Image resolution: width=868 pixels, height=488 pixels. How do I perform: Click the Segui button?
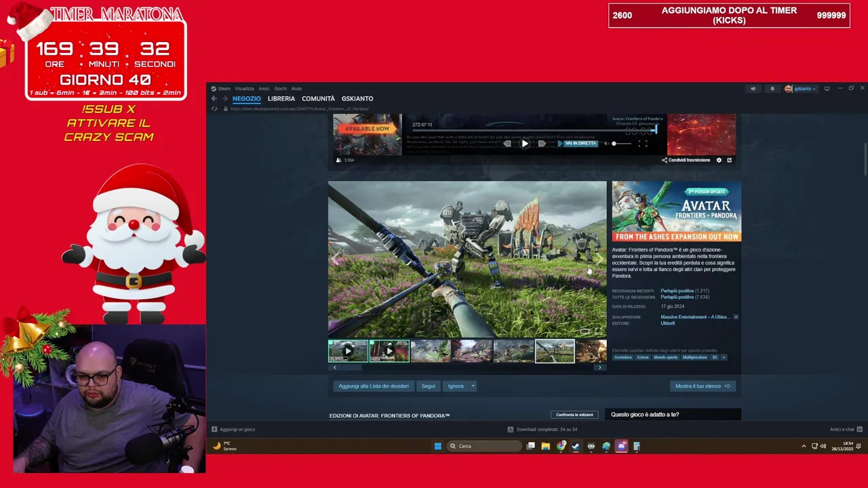click(x=428, y=386)
